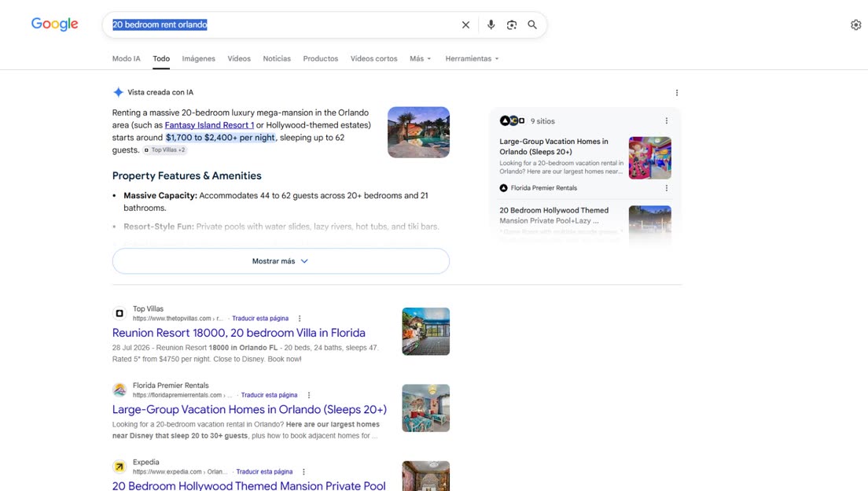868x491 pixels.
Task: Open sidebar Large-Group Vacation Homes card image
Action: pos(650,158)
